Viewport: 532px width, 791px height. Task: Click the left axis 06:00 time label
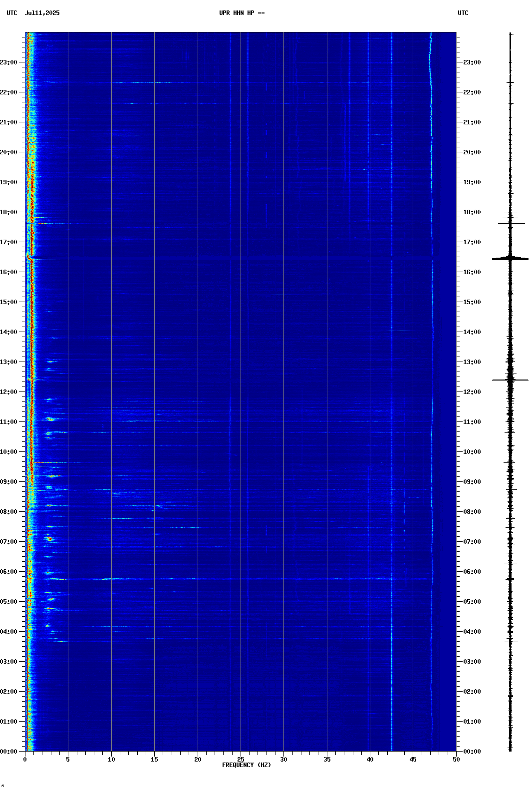point(8,572)
